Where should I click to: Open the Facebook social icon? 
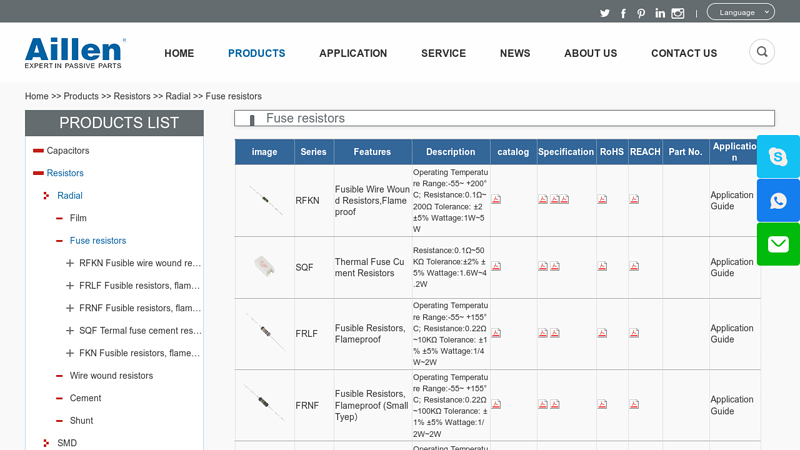623,13
